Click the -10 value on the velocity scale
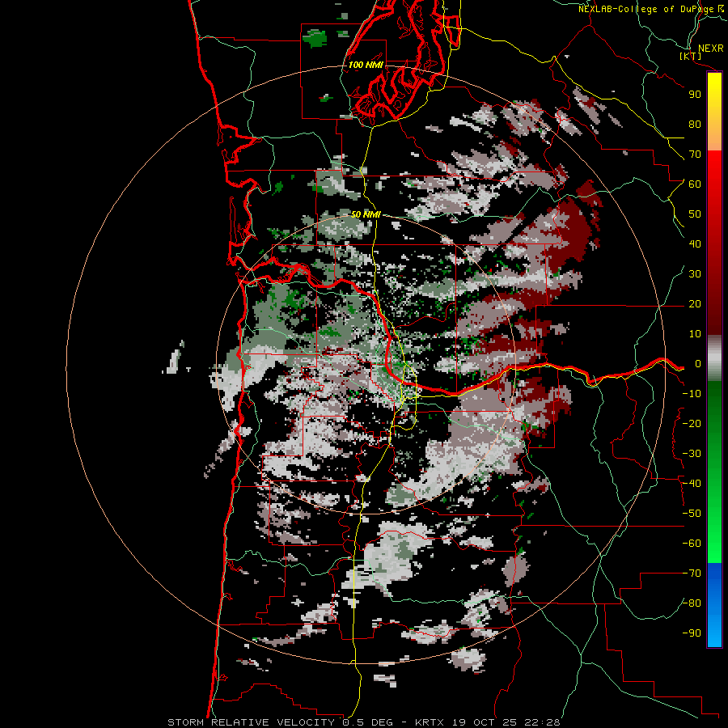Image resolution: width=728 pixels, height=728 pixels. click(692, 394)
